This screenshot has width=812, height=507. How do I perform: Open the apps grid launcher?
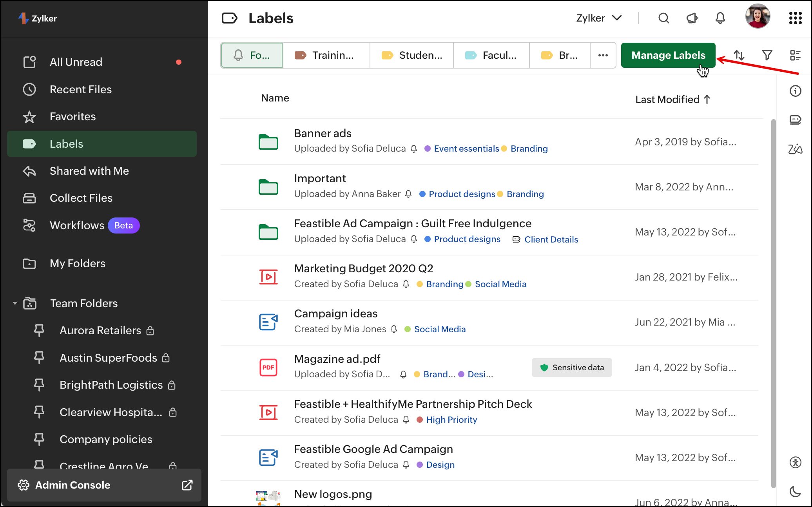795,18
